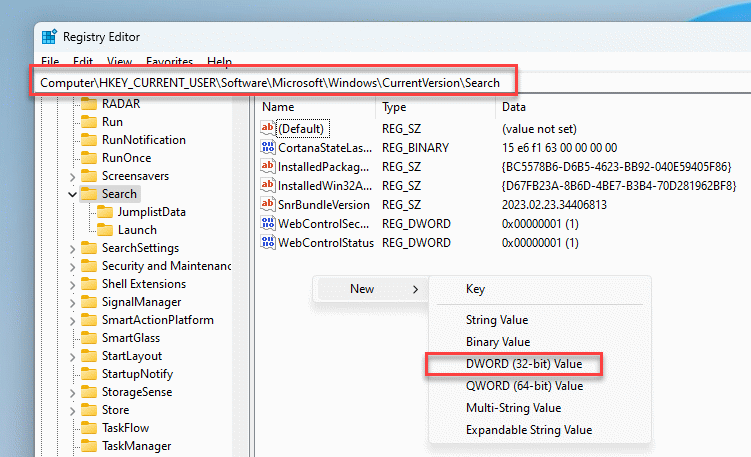Select the Screensavers folder icon
The height and width of the screenshot is (457, 751).
coord(89,176)
